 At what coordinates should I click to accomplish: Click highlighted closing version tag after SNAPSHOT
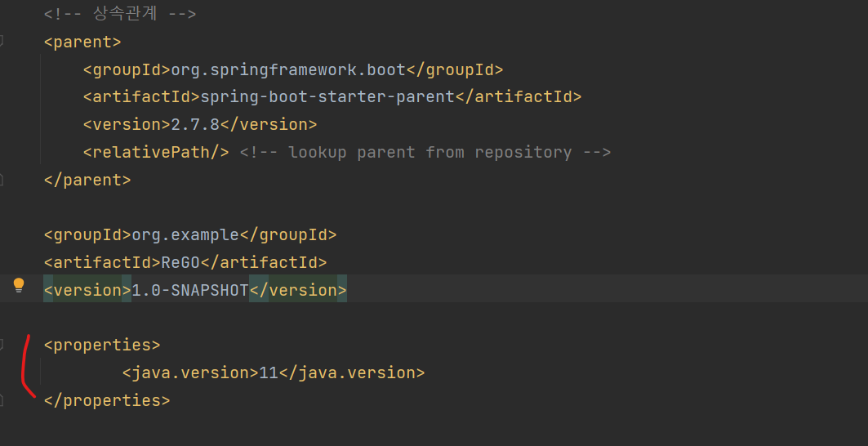(298, 290)
